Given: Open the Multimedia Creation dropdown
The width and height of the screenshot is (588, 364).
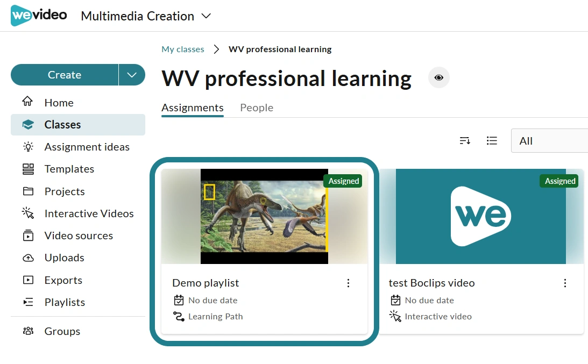Looking at the screenshot, I should click(146, 16).
